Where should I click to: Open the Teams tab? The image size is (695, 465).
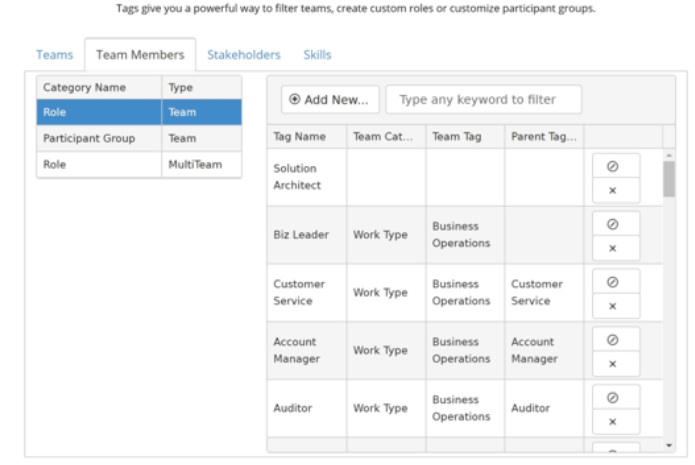tap(55, 55)
